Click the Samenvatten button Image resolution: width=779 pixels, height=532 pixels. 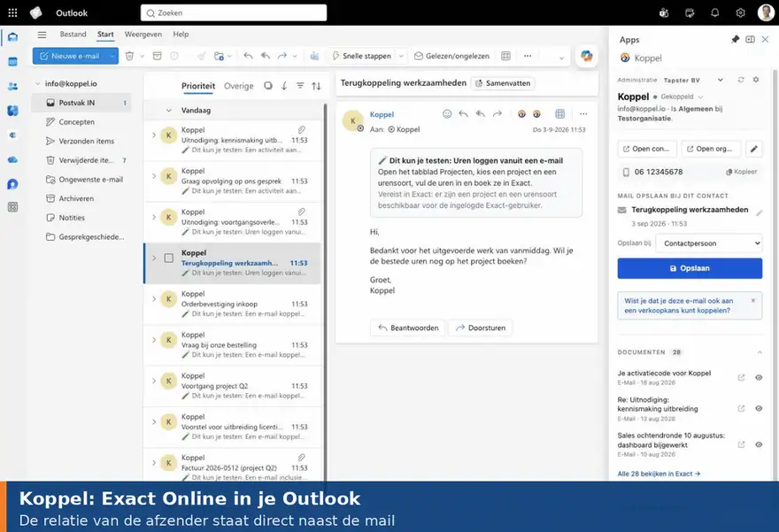tap(503, 83)
